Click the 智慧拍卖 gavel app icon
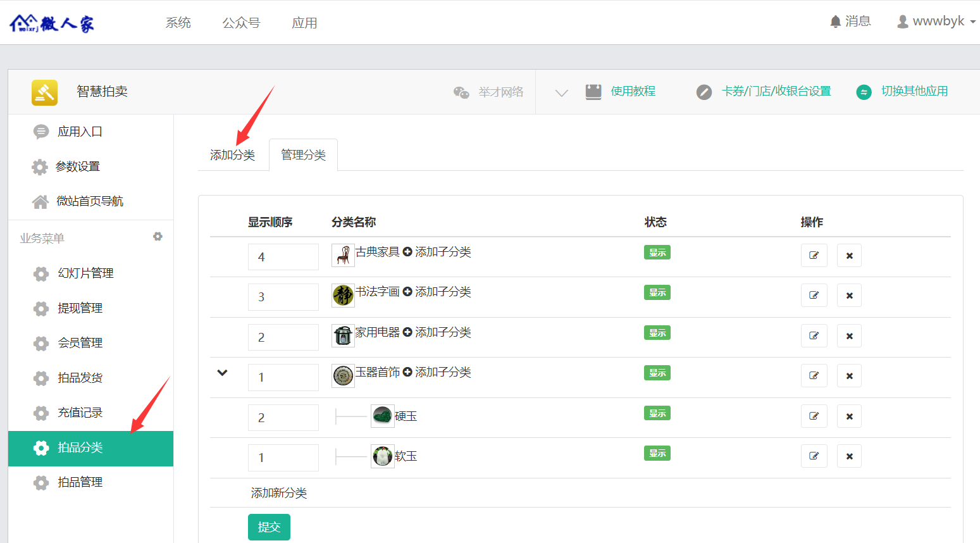 coord(44,92)
